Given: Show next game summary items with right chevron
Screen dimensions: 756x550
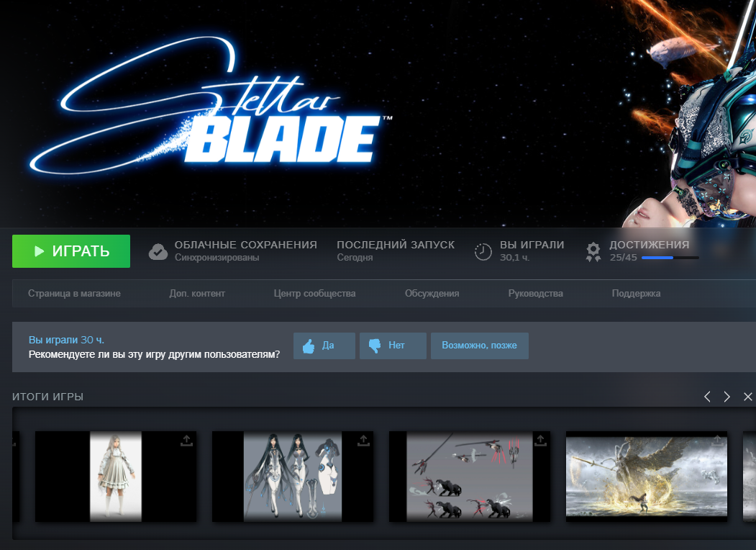Looking at the screenshot, I should [x=727, y=397].
